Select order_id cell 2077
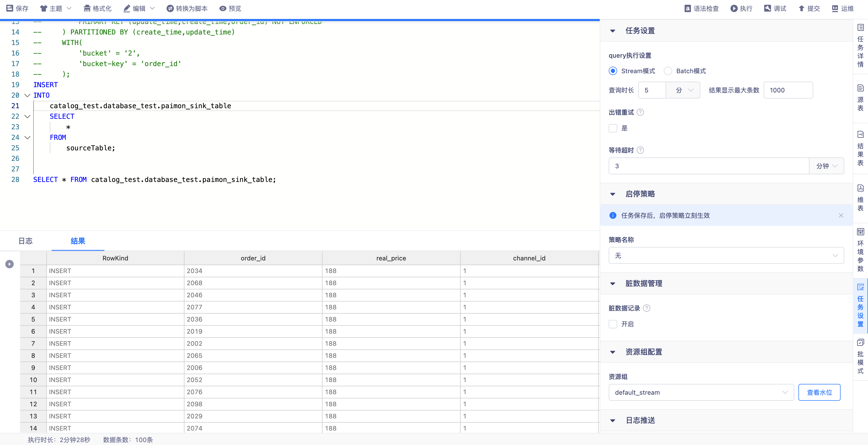 click(x=253, y=307)
